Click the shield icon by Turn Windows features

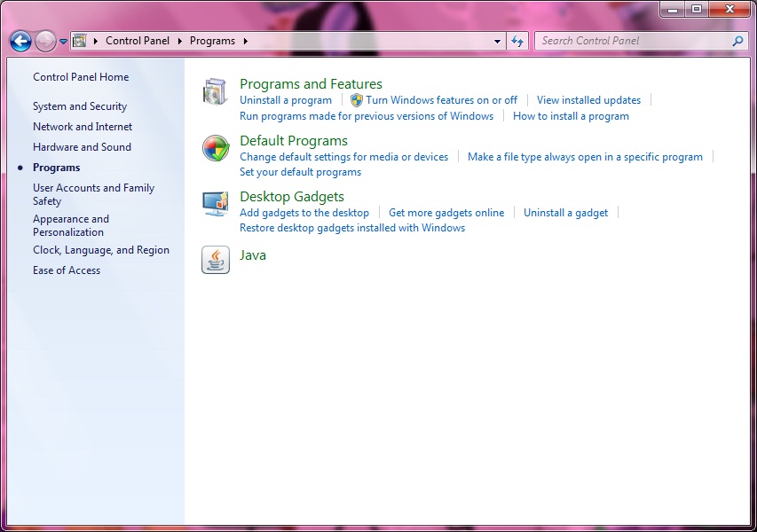pyautogui.click(x=356, y=100)
